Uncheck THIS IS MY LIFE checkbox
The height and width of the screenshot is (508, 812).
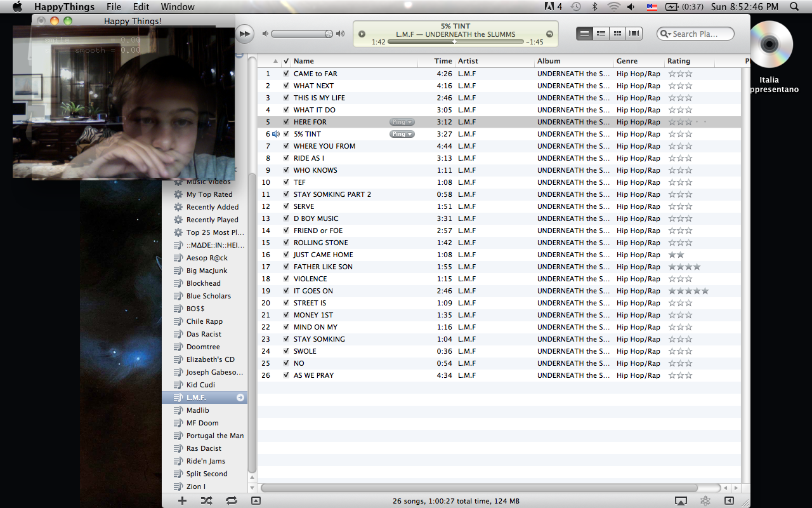coord(286,98)
